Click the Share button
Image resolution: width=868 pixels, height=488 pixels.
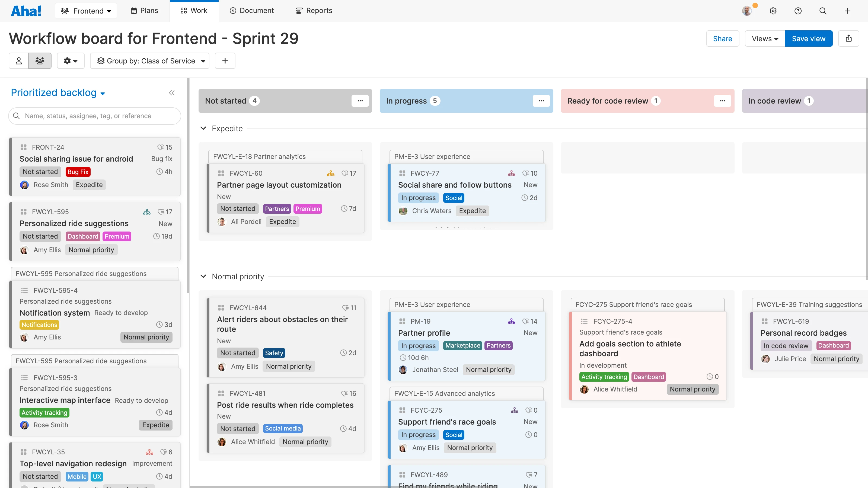[x=722, y=38]
